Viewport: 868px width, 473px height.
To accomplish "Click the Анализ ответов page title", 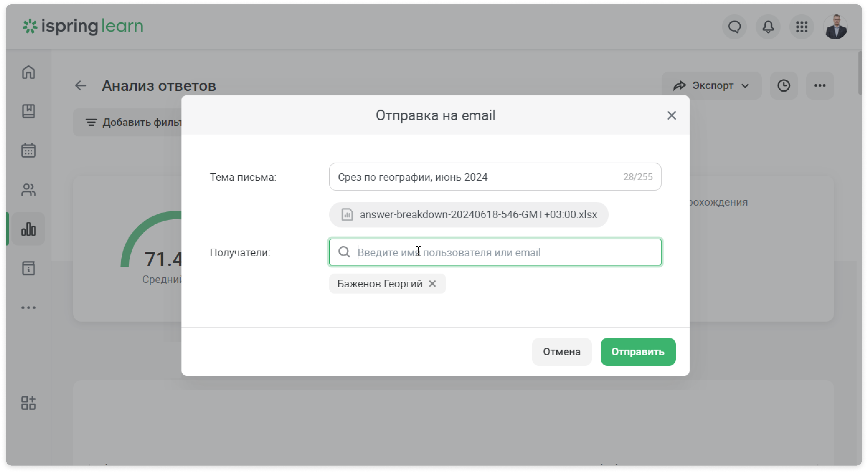I will 159,86.
